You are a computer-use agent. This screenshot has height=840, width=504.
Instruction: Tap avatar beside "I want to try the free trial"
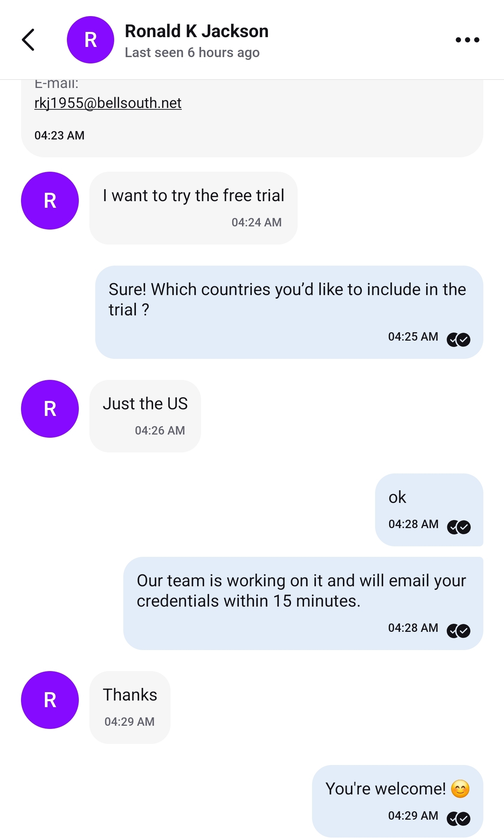50,200
